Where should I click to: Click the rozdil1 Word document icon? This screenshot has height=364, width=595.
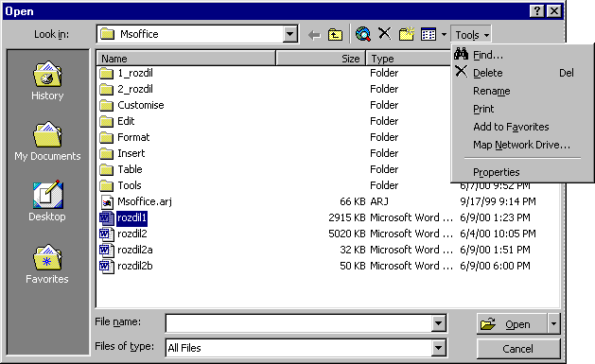(x=107, y=218)
